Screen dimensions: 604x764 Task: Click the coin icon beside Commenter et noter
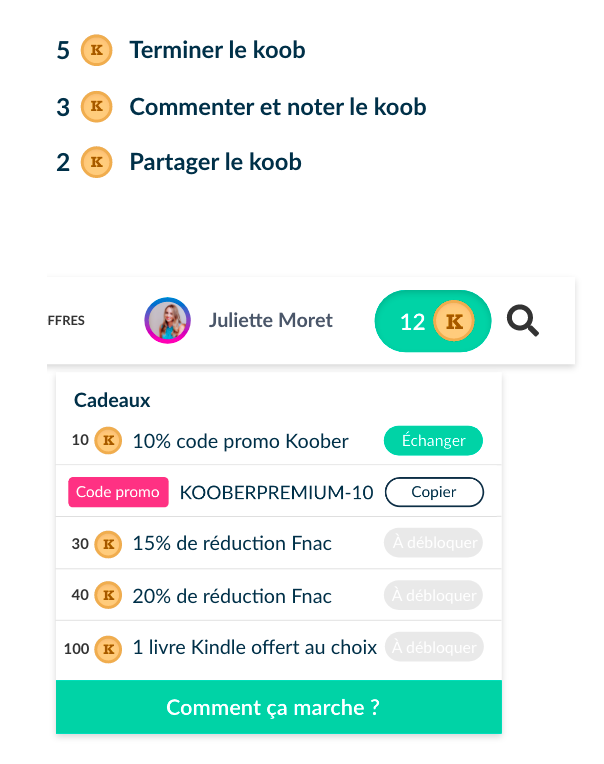(96, 106)
